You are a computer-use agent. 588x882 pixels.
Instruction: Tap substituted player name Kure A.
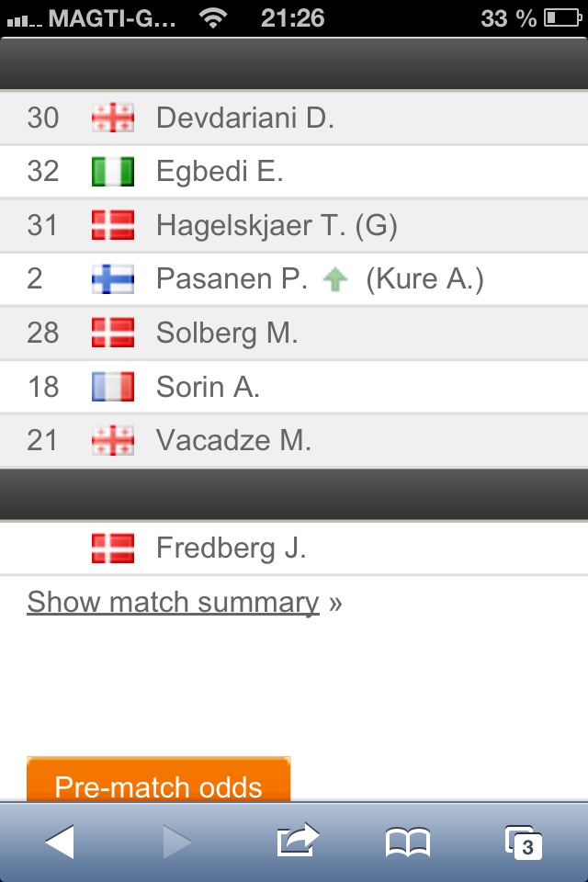pos(424,279)
